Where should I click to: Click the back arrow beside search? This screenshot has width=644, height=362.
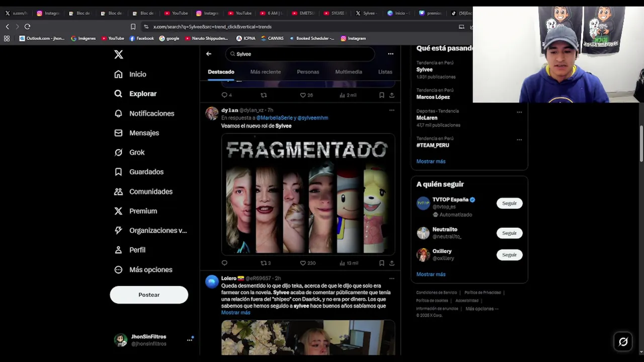pos(209,54)
